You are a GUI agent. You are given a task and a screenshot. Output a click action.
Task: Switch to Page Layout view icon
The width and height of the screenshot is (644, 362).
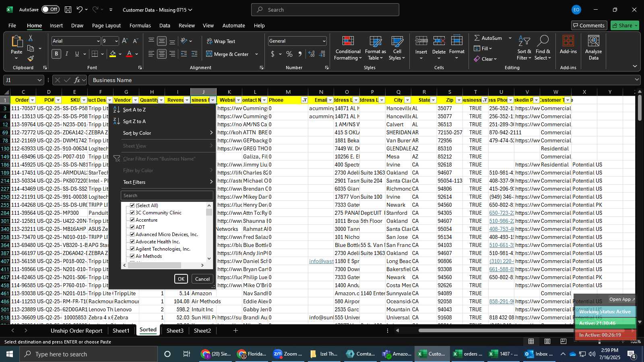coord(547,341)
